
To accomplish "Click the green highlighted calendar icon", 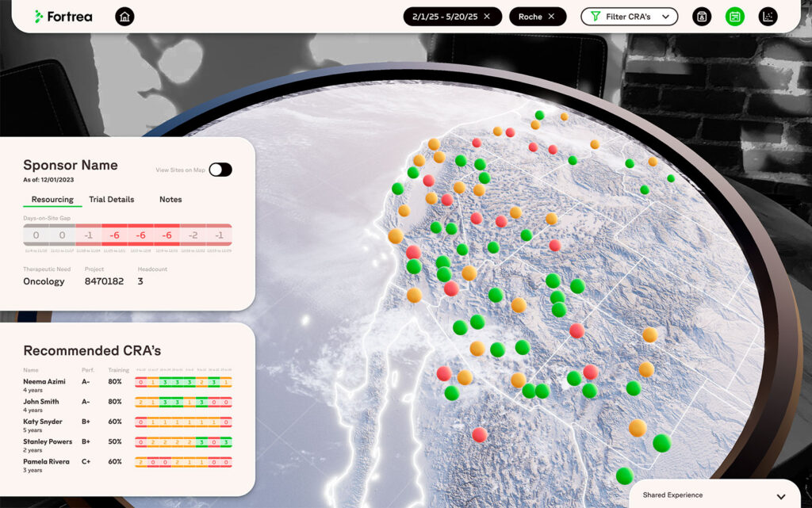I will [x=735, y=17].
